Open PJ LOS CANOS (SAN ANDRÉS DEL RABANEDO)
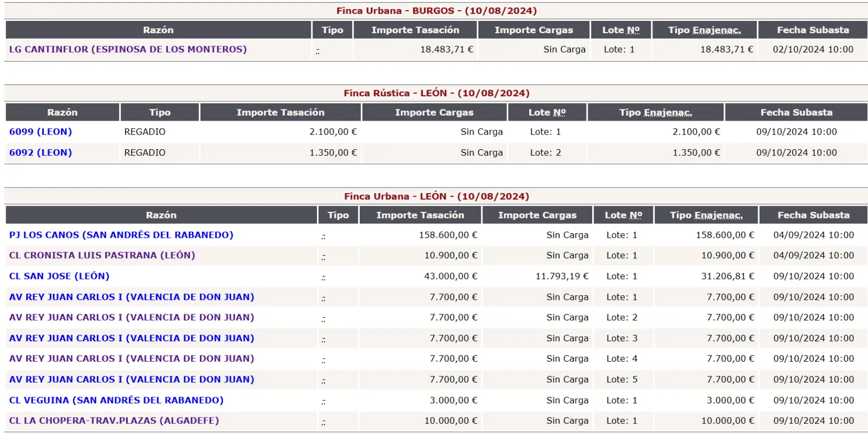868x436 pixels. point(121,235)
